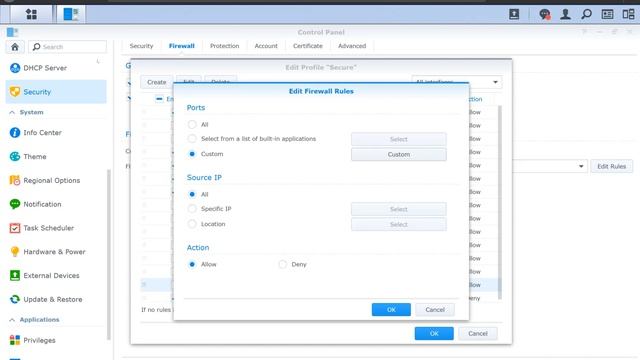Open Hardware & Power in the sidebar
The width and height of the screenshot is (640, 360).
click(56, 252)
